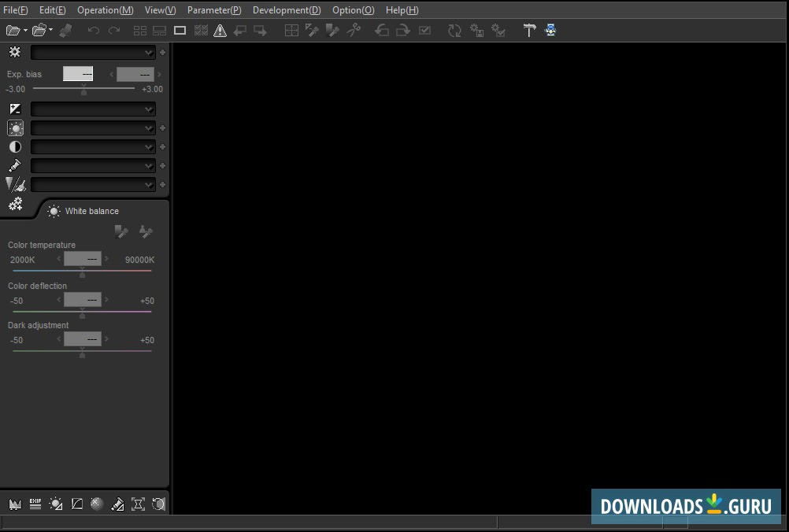Toggle the checkmark marking tool
Image resolution: width=789 pixels, height=532 pixels.
[424, 30]
